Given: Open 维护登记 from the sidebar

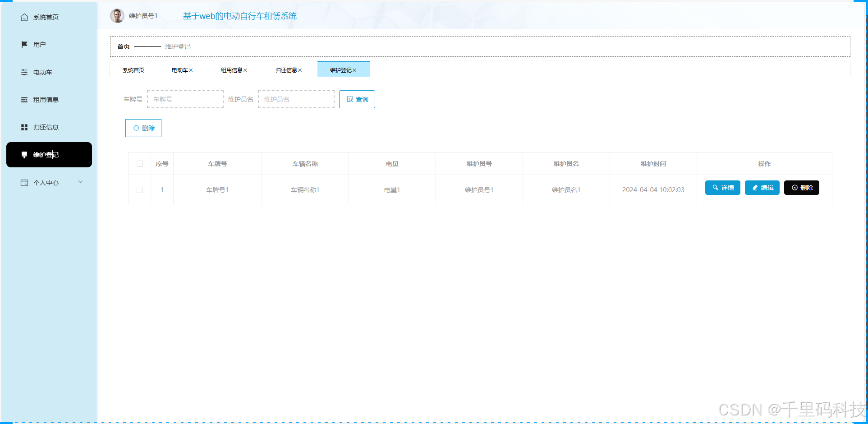Looking at the screenshot, I should point(49,155).
